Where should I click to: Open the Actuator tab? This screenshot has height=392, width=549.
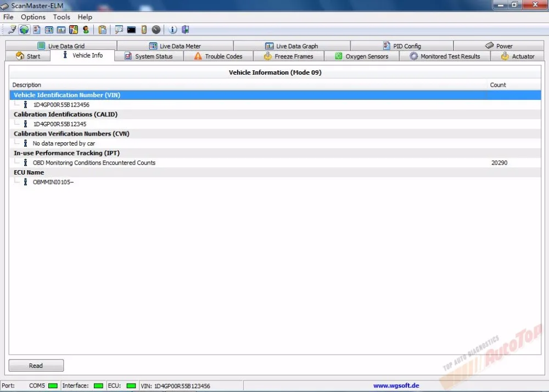[x=518, y=56]
